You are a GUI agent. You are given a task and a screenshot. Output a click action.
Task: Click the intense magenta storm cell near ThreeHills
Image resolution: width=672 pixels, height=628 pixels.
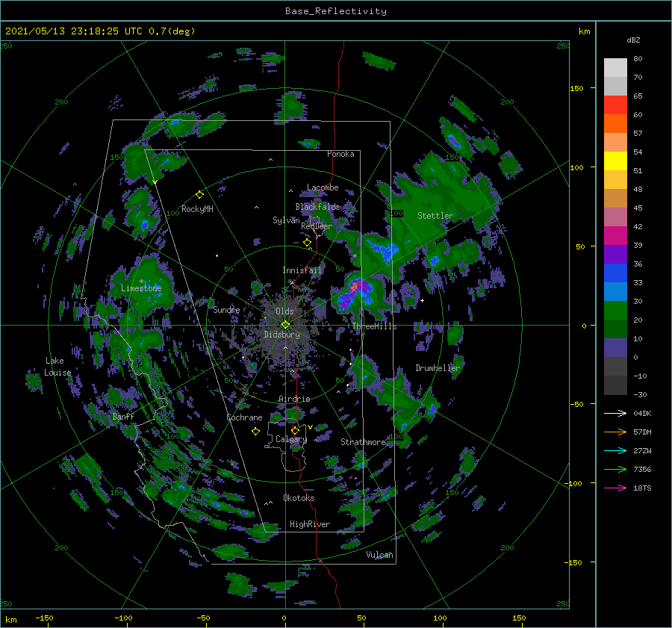(x=356, y=286)
